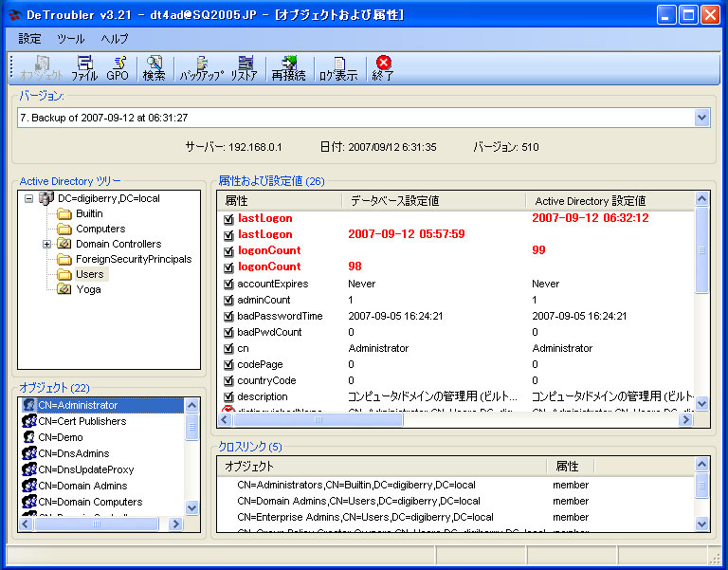
Task: Select the CN=Domain Admins,CN=Users cross-link row
Action: coord(455,502)
